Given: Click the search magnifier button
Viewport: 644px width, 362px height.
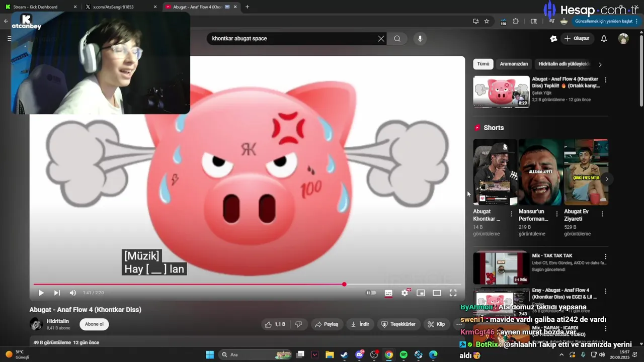Looking at the screenshot, I should (x=397, y=39).
